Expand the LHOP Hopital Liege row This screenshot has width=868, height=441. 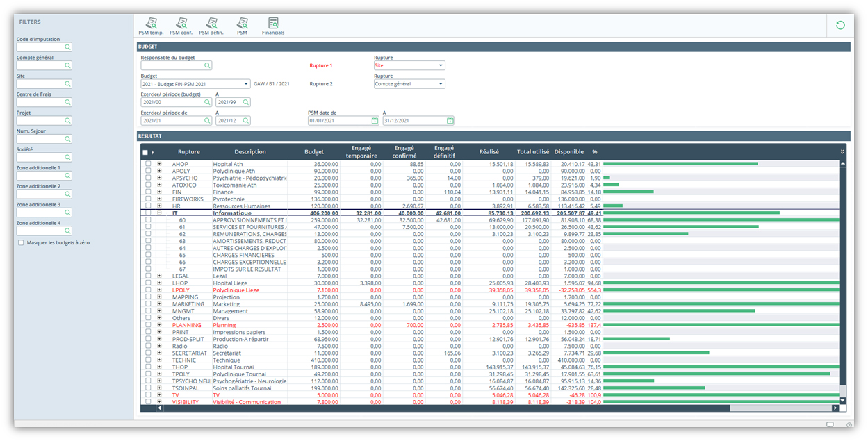coord(160,283)
